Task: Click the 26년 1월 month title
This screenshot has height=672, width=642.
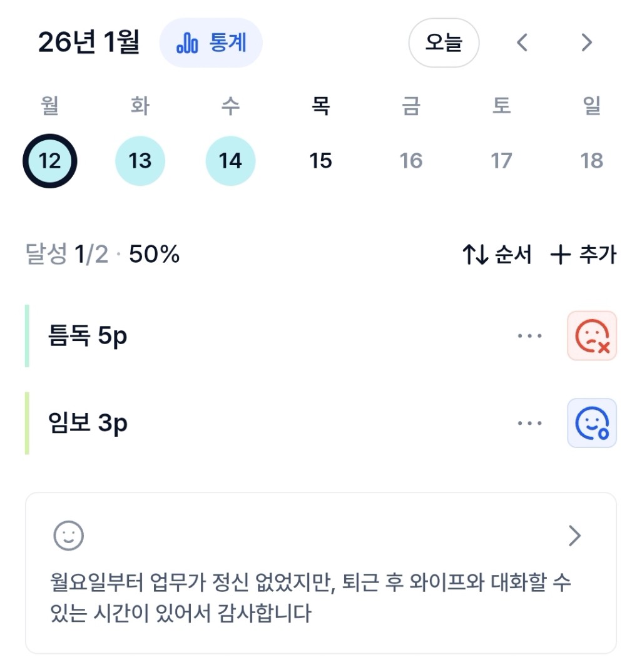Action: (x=88, y=43)
